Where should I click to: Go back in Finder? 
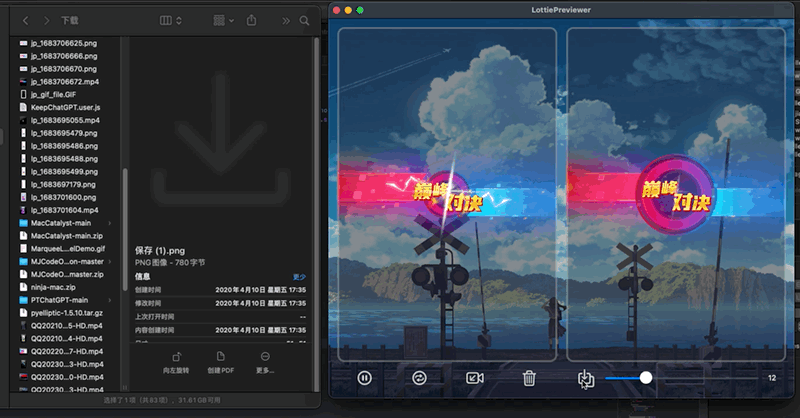click(x=26, y=20)
